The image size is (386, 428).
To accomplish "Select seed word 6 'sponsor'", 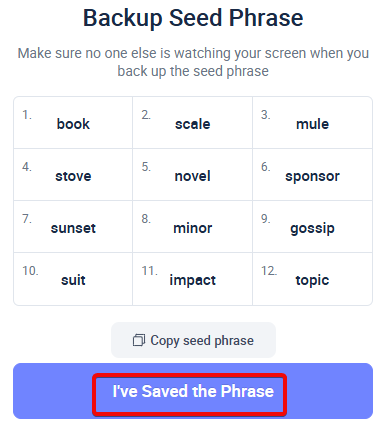I will coord(312,177).
